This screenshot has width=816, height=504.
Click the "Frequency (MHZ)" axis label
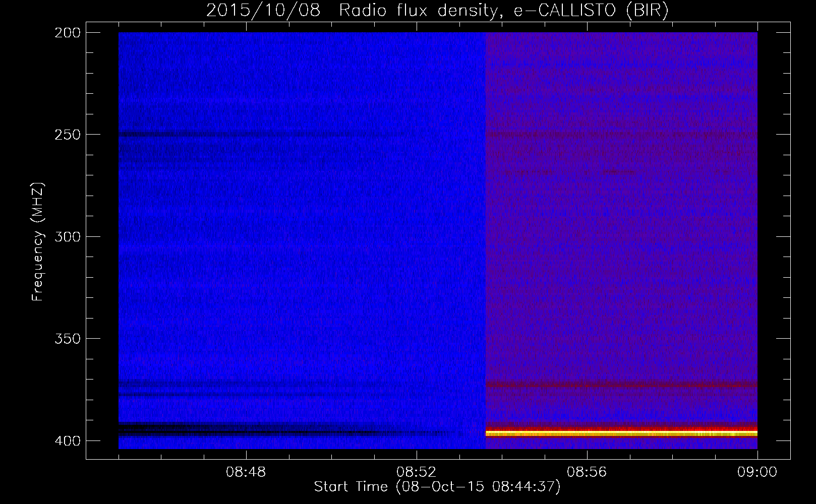pyautogui.click(x=38, y=242)
